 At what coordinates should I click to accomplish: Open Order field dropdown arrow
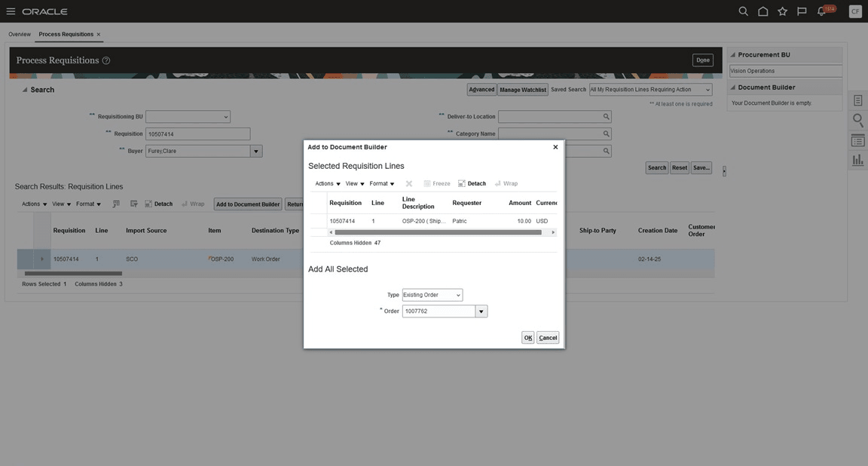[x=481, y=311]
